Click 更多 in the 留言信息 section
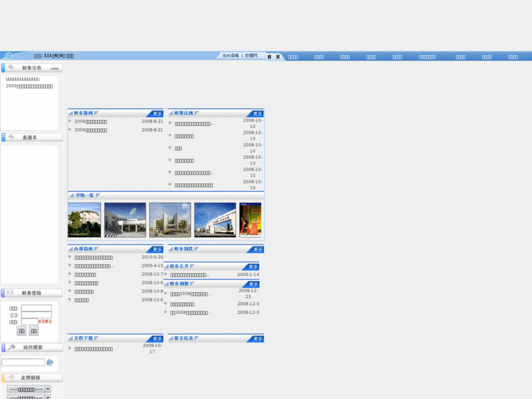532x399 pixels. point(258,339)
